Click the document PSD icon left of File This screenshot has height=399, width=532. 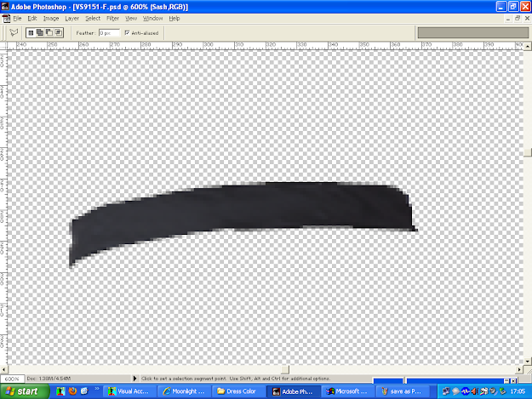6,19
